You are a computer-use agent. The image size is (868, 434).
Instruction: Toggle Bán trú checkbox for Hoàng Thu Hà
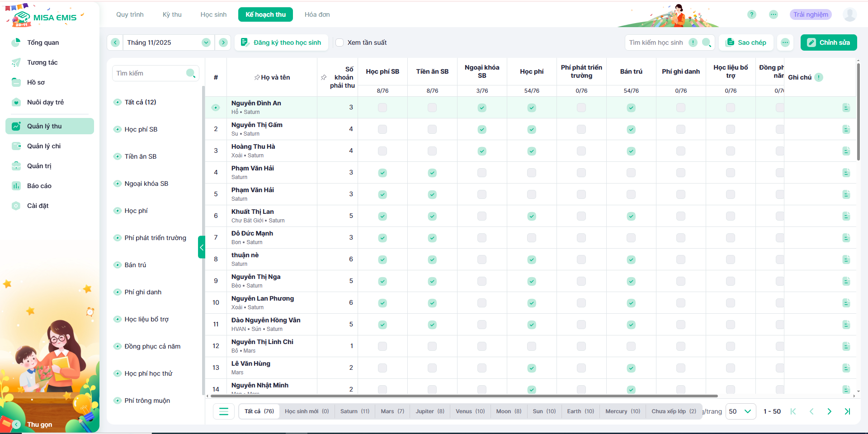(x=631, y=151)
